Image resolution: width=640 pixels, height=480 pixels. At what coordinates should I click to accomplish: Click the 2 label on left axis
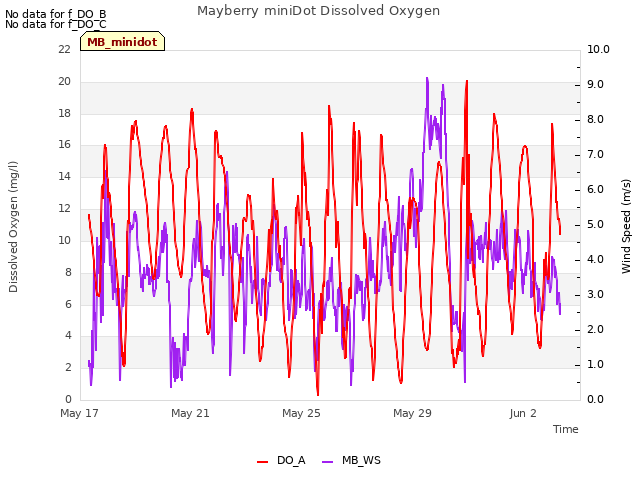tap(68, 367)
